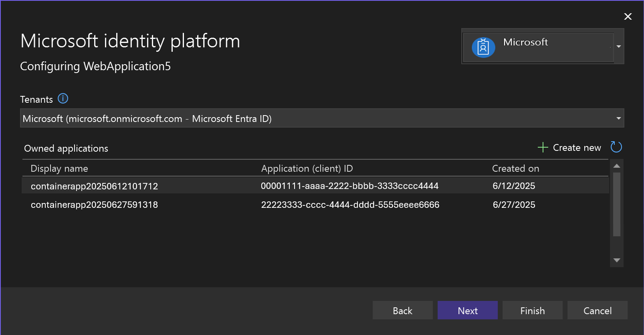Refresh the owned applications list
Image resolution: width=644 pixels, height=335 pixels.
coord(616,147)
